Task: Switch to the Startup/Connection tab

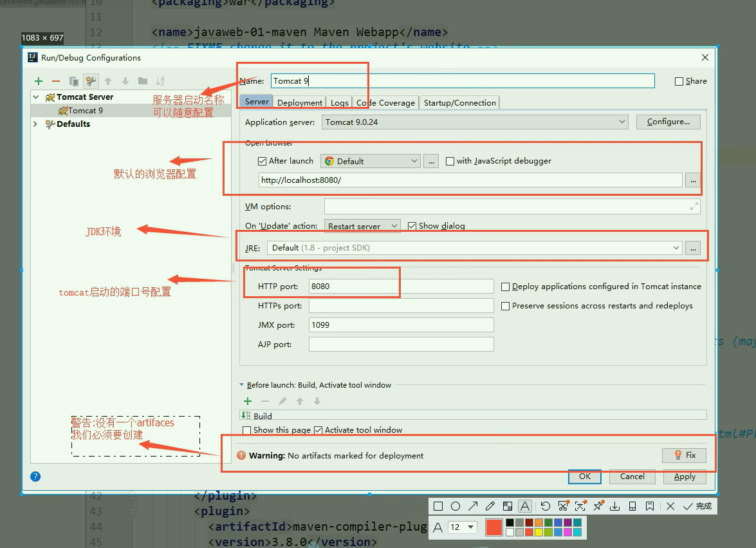Action: (460, 103)
